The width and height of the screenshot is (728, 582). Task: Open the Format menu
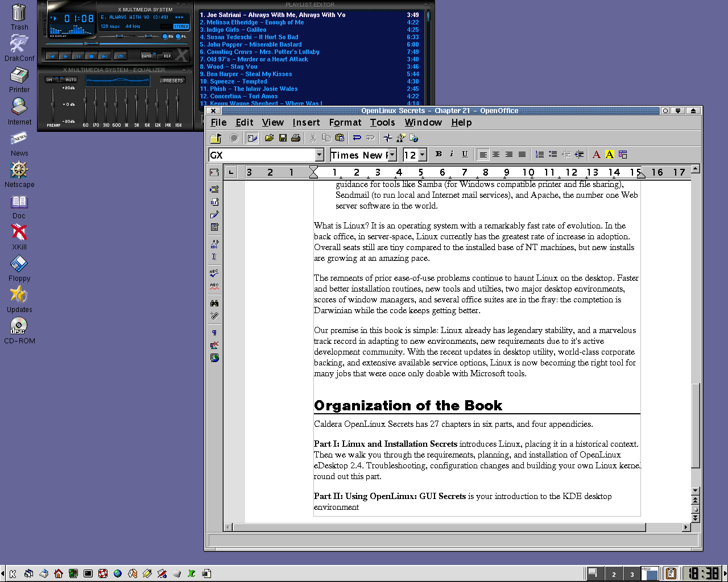point(345,122)
